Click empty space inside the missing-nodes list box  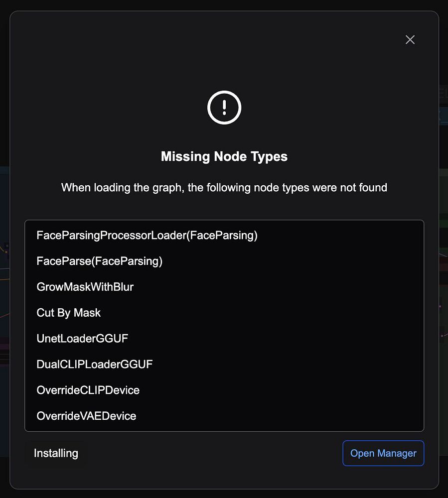point(324,324)
